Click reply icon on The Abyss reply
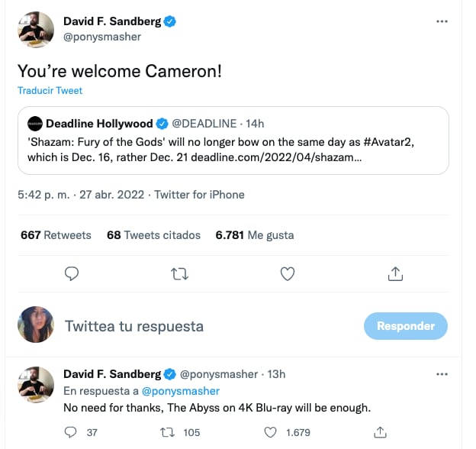Screen dimensions: 476x449 coord(71,432)
